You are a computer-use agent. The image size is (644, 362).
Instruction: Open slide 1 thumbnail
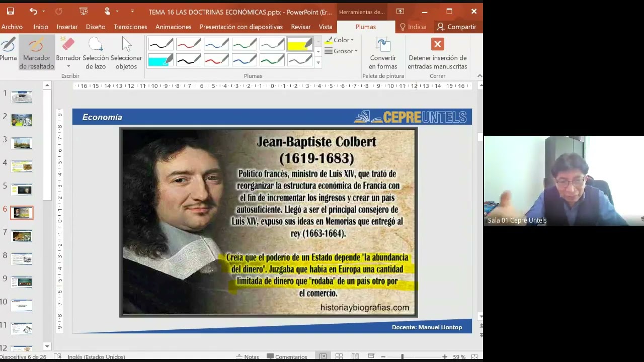tap(22, 97)
